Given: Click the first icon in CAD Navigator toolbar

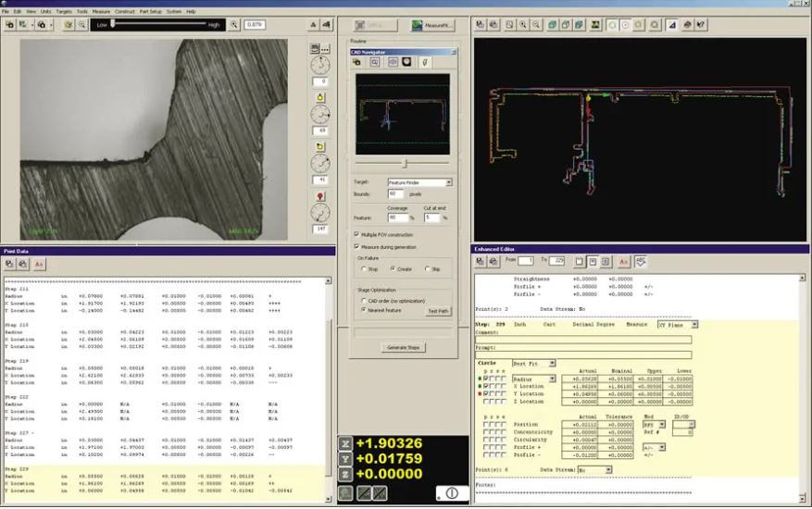Looking at the screenshot, I should tap(357, 62).
